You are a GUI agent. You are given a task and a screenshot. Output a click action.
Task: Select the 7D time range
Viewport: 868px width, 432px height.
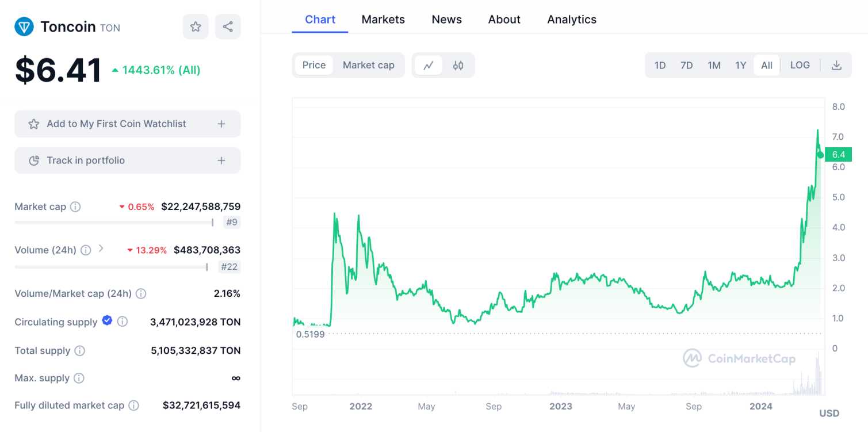[x=687, y=65]
